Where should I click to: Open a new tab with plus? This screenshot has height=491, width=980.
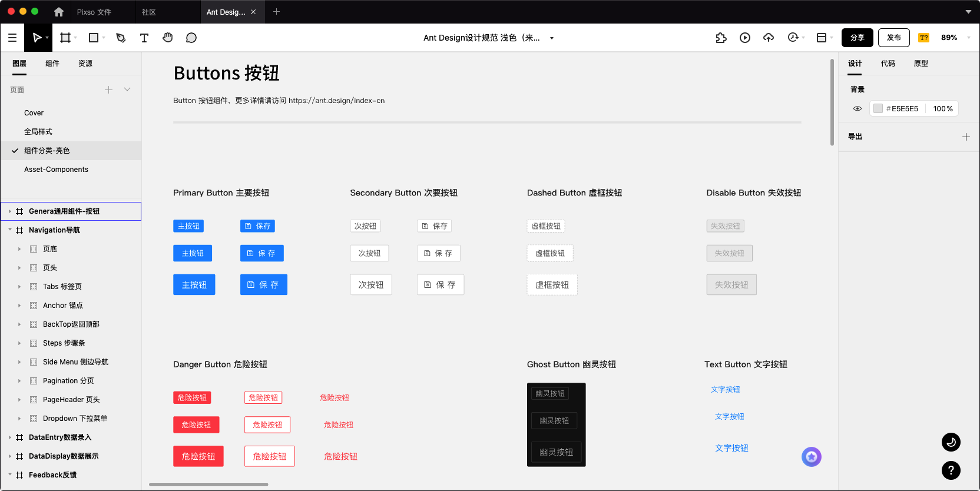click(x=276, y=12)
